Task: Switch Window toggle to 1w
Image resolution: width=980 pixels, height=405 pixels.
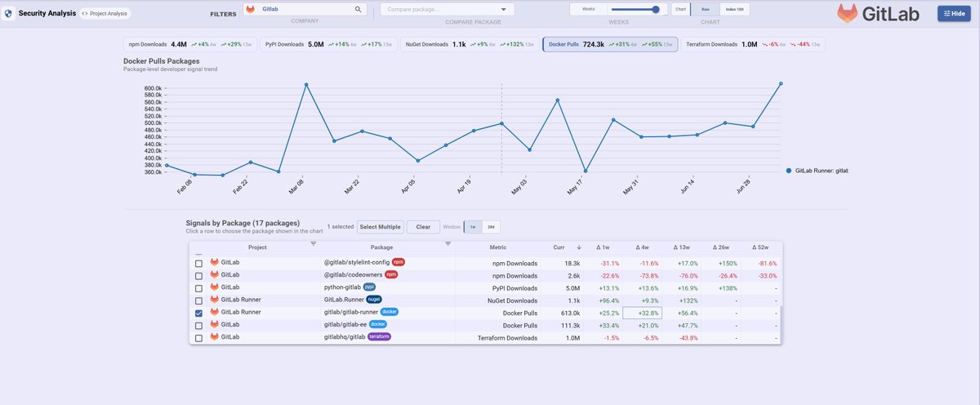Action: pyautogui.click(x=473, y=226)
